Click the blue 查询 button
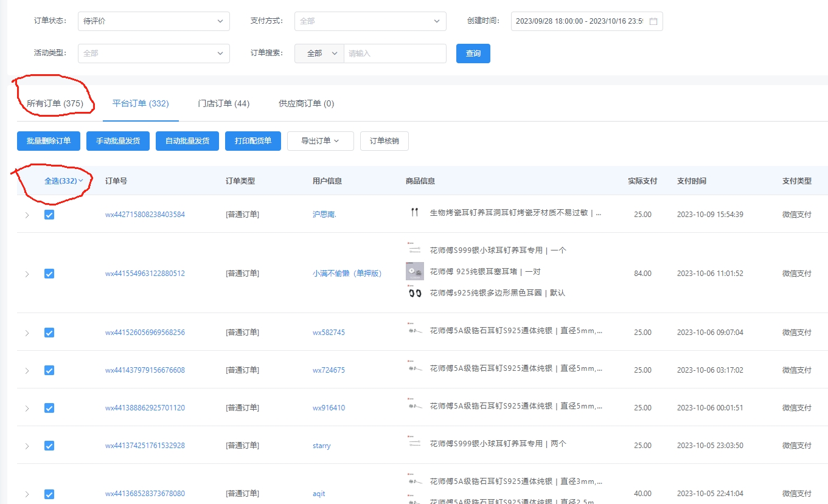 pyautogui.click(x=473, y=54)
